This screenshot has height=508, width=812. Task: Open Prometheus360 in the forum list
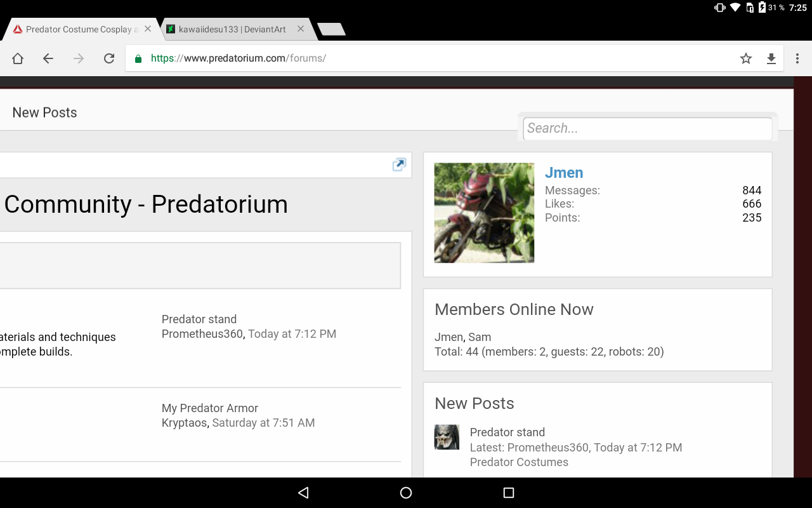pyautogui.click(x=203, y=334)
